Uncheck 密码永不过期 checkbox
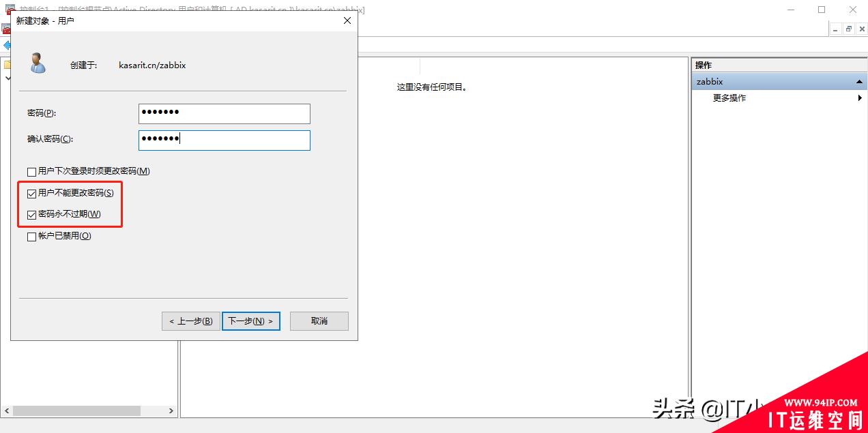 click(31, 215)
